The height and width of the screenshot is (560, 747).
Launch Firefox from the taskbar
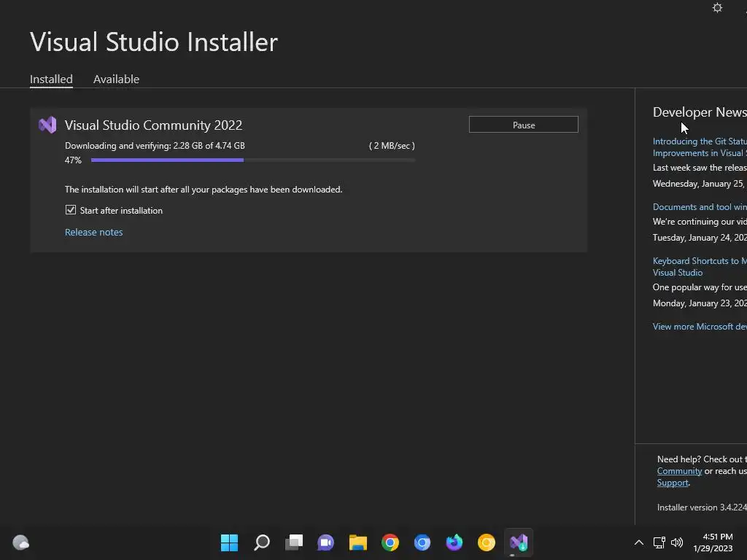point(454,542)
